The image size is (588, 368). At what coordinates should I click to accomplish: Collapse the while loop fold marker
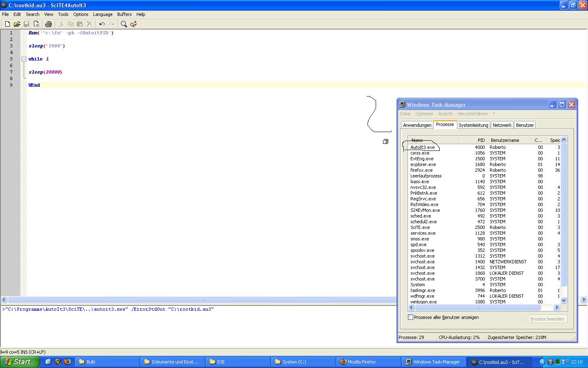[x=24, y=59]
